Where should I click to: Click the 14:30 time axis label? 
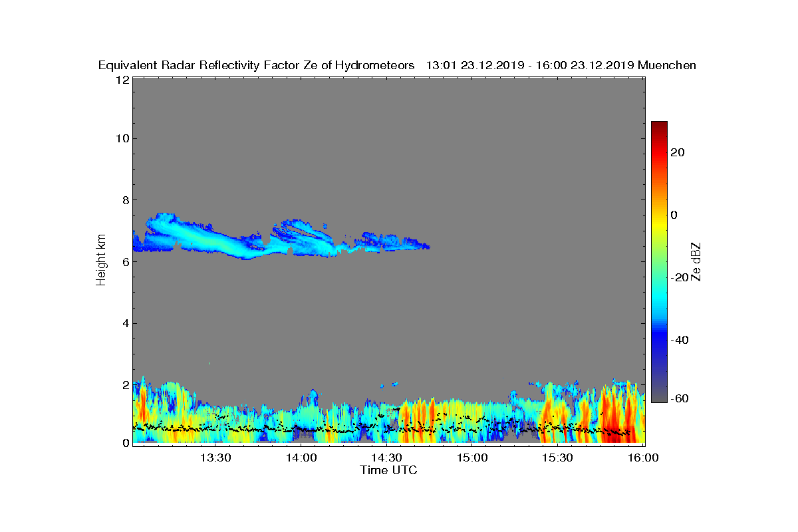tap(386, 458)
